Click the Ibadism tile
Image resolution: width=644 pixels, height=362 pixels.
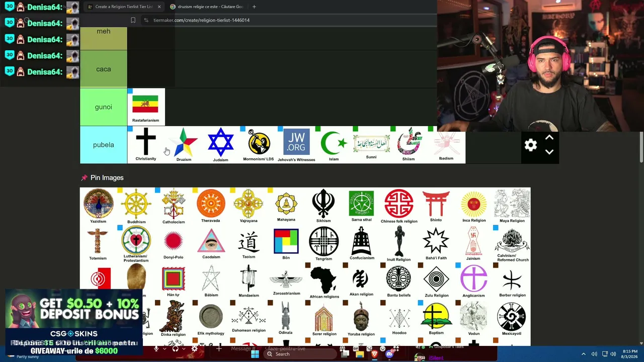click(447, 145)
